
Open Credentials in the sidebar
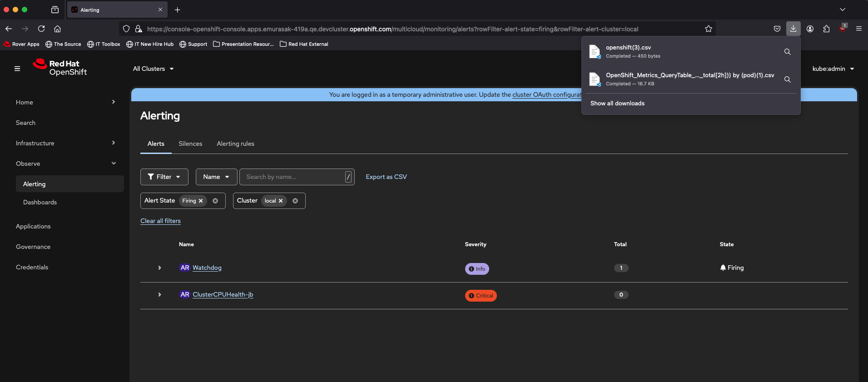tap(32, 267)
